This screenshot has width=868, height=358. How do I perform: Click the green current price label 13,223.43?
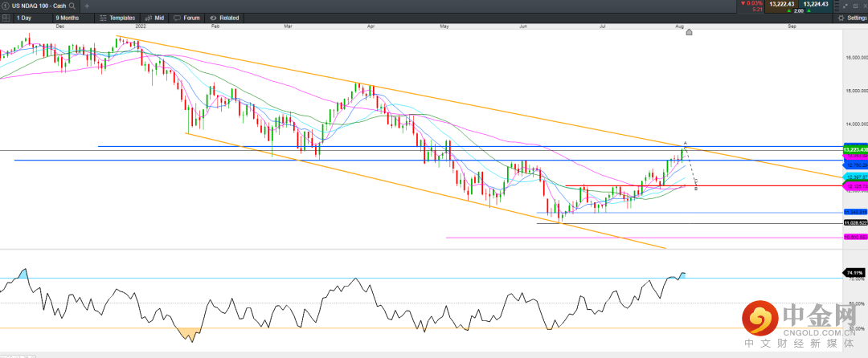pyautogui.click(x=854, y=149)
